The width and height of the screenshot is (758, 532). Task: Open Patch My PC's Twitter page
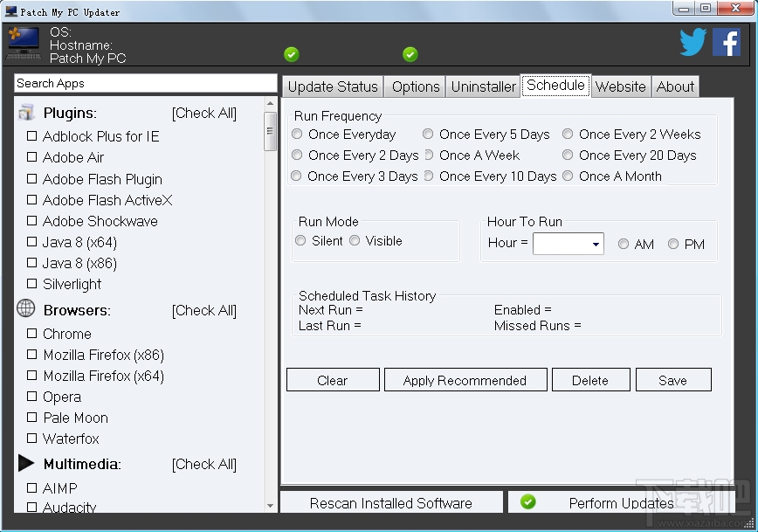tap(693, 41)
